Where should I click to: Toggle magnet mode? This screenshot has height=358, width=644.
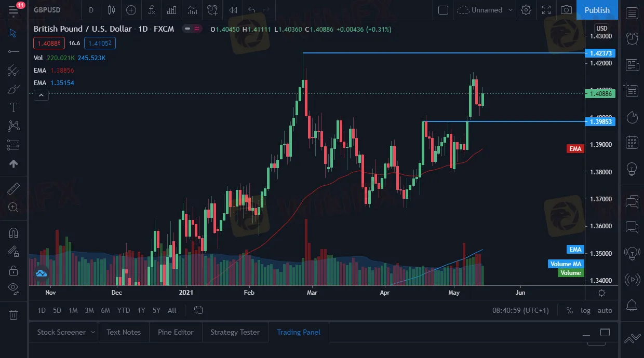click(14, 232)
